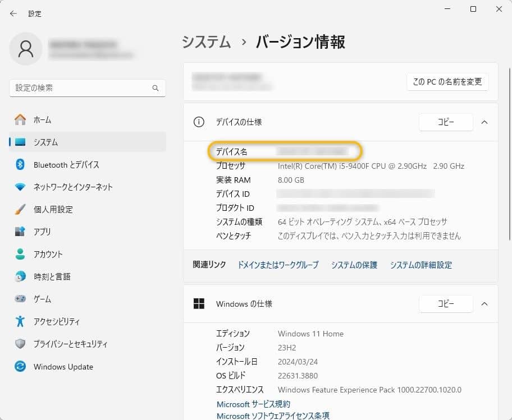
Task: Click the user profile avatar icon
Action: click(26, 49)
